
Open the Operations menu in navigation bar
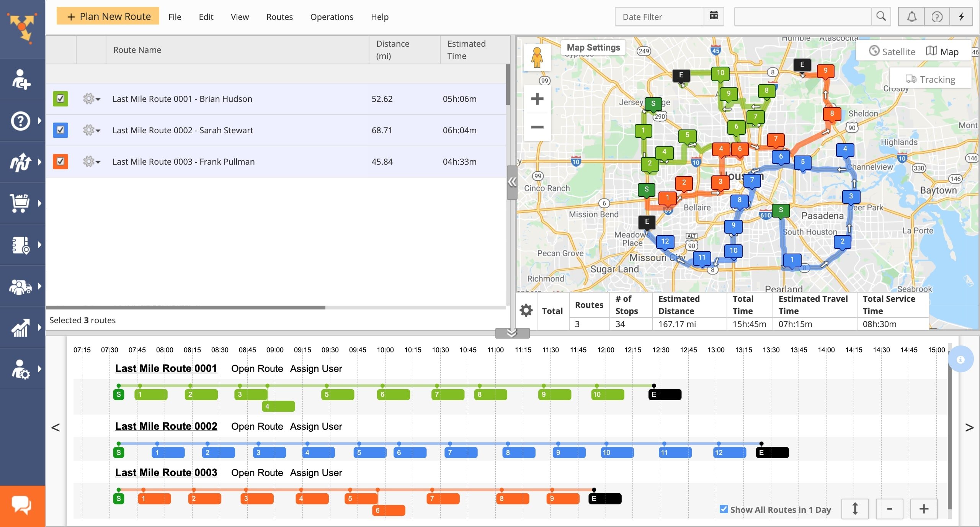click(332, 16)
